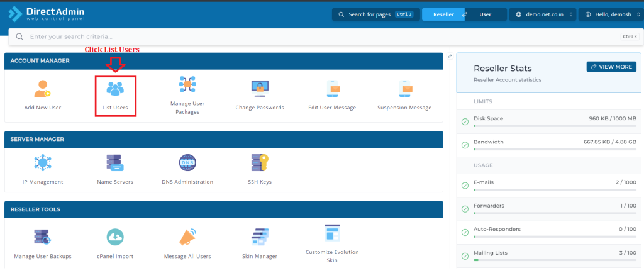Screen dimensions: 644x273
Task: Click Reseller Account statistics subtitle
Action: [x=508, y=80]
